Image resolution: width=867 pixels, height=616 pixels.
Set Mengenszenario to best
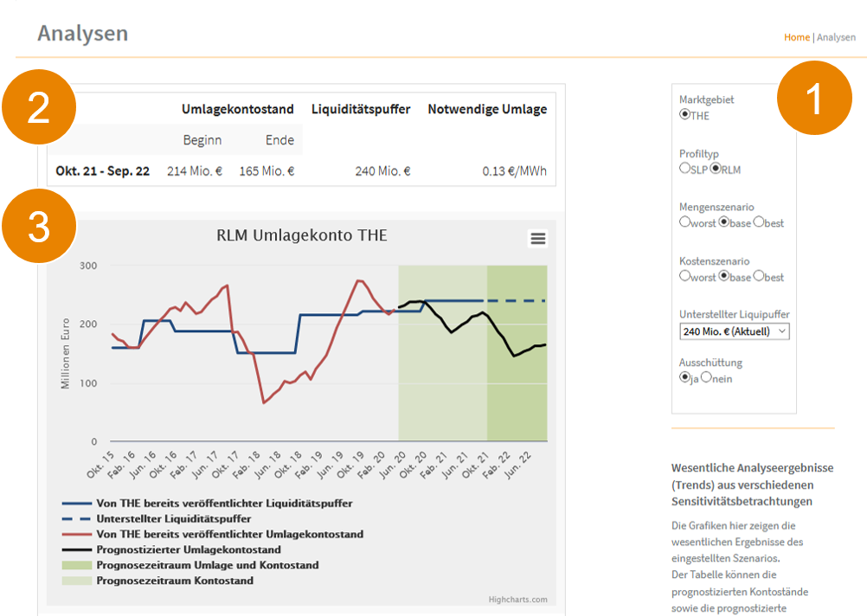point(759,221)
